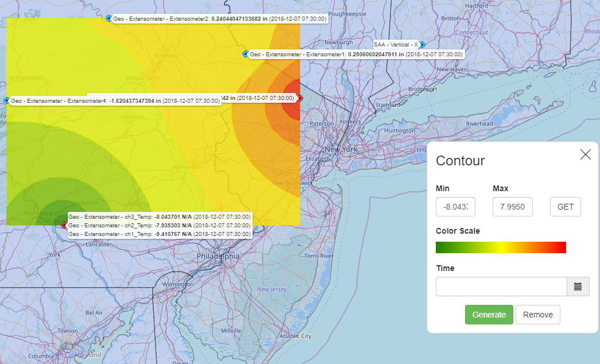This screenshot has width=600, height=364.
Task: Click the red marker near Harrisburg
Action: click(64, 225)
